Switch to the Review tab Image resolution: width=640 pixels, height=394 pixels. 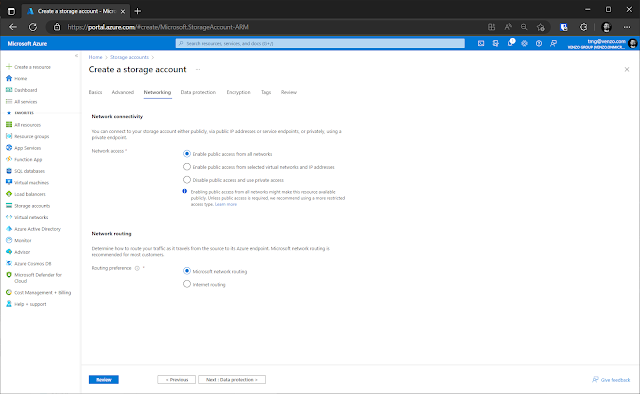pos(289,92)
